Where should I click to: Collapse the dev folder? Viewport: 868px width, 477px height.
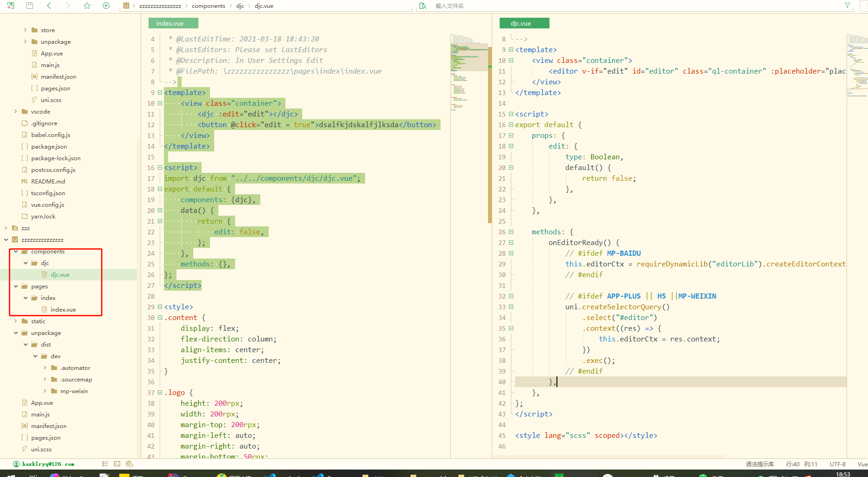click(x=35, y=356)
